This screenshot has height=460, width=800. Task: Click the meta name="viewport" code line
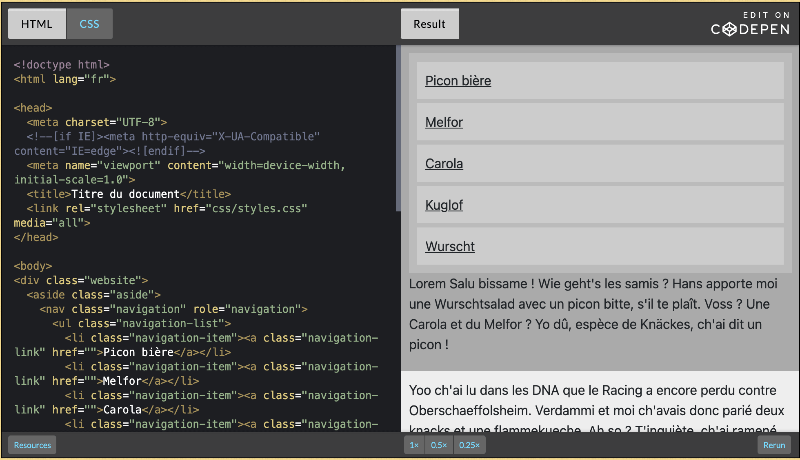(x=180, y=172)
